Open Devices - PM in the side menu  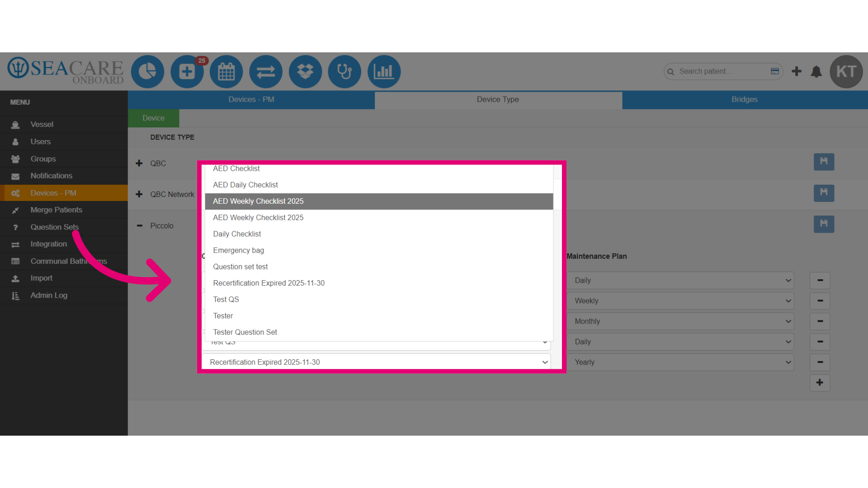click(64, 193)
